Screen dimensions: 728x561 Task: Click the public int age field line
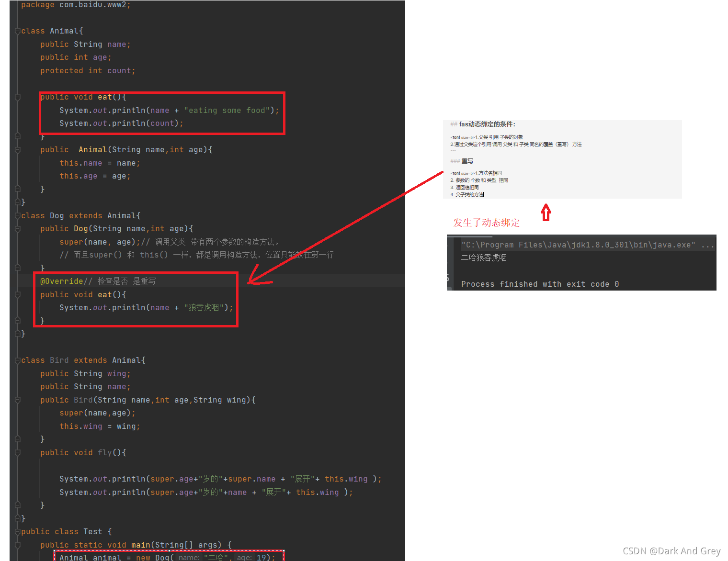pyautogui.click(x=76, y=57)
